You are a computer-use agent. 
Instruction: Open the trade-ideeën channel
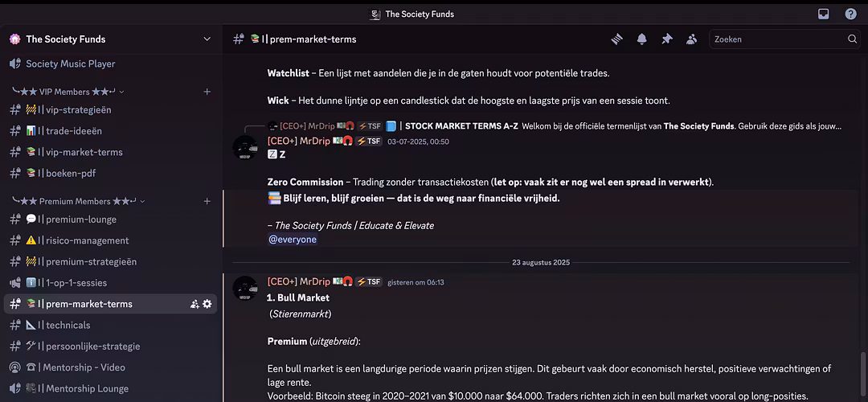[x=73, y=131]
